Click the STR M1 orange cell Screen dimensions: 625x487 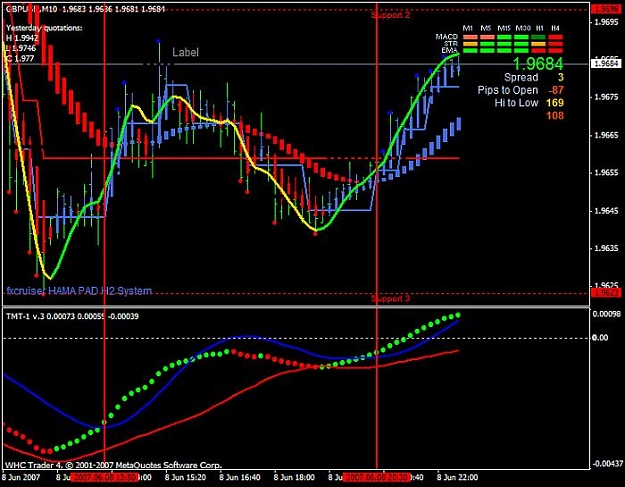coord(470,44)
